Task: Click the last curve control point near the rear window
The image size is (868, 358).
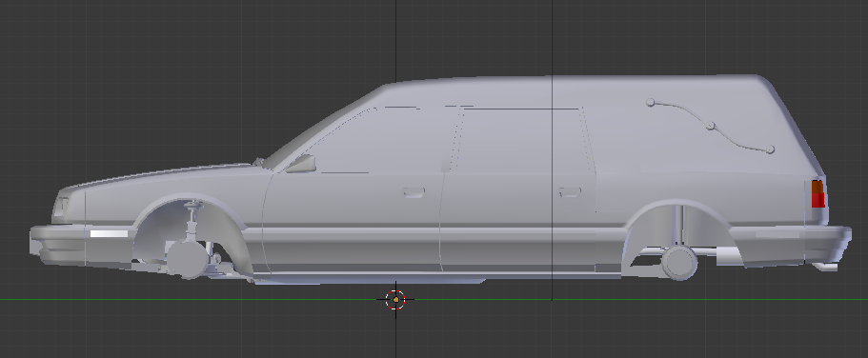Action: point(770,149)
